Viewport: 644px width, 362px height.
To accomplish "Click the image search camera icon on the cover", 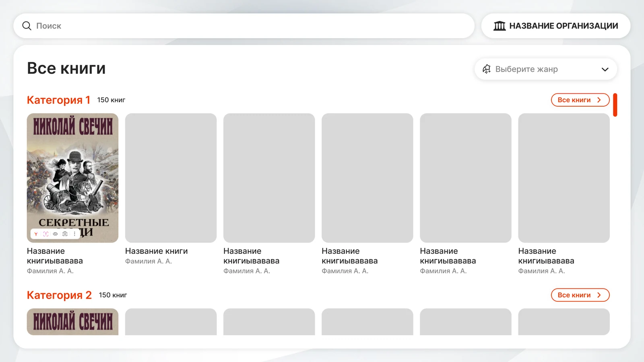I will [65, 234].
